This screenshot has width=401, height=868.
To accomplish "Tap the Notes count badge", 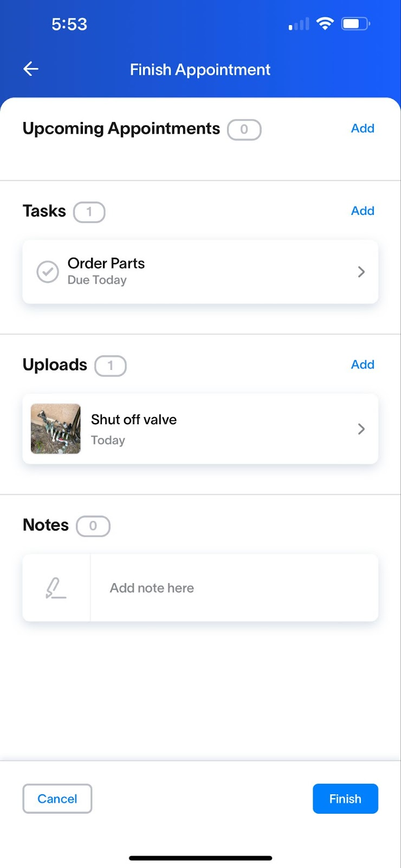I will [x=93, y=526].
